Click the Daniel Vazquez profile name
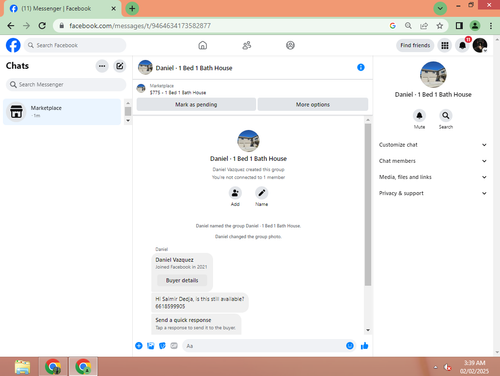500x376 pixels. [x=174, y=260]
